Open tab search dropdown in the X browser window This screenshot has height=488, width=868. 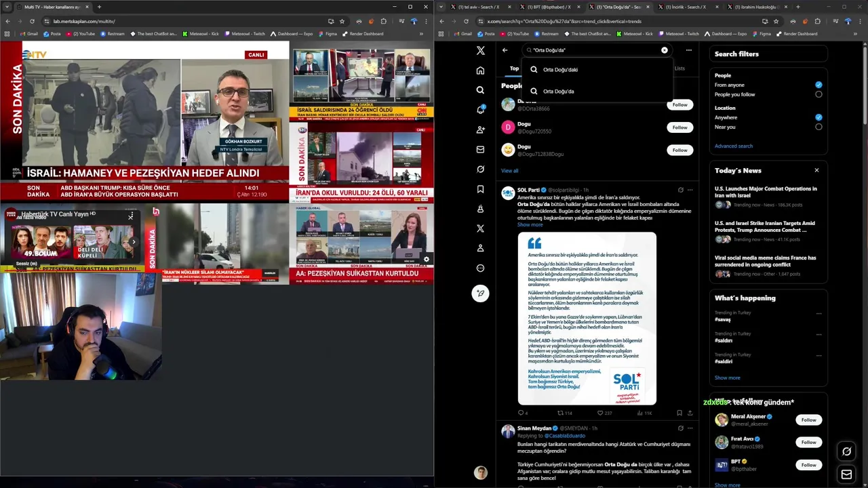(x=441, y=7)
